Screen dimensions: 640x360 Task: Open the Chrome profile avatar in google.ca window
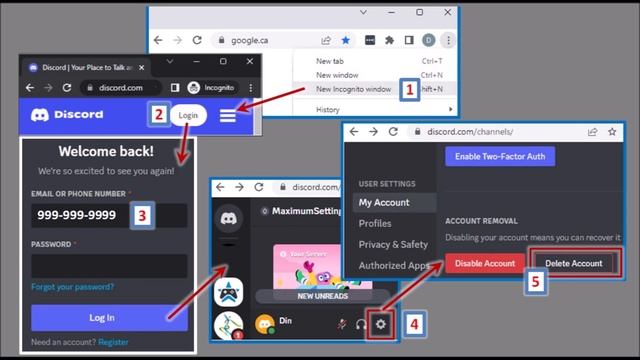(428, 40)
